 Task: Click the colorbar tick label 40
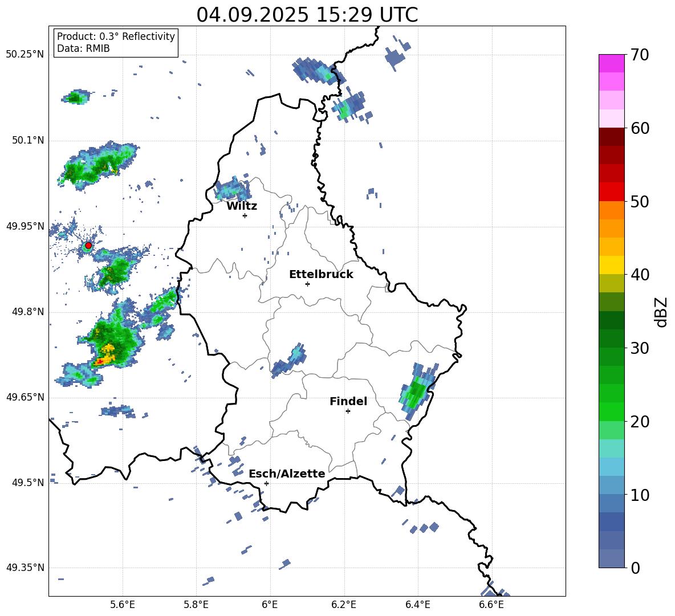(x=640, y=275)
